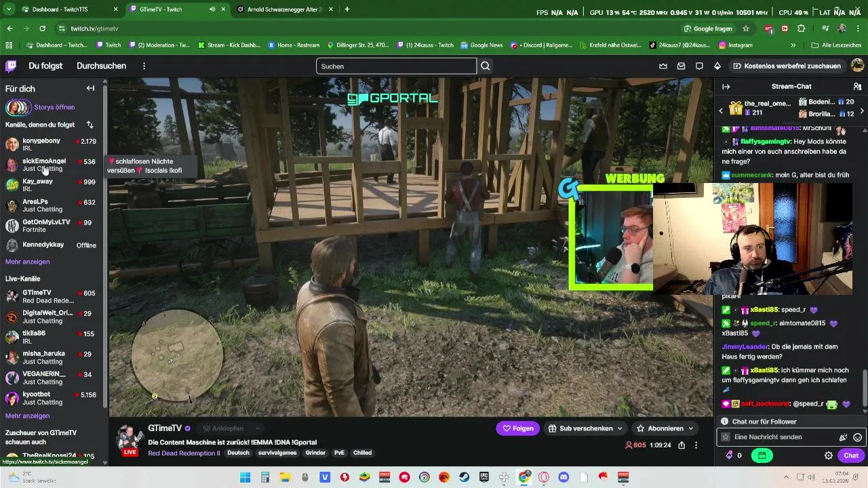This screenshot has width=868, height=488.
Task: Click the survivalgames tag
Action: coord(277,453)
